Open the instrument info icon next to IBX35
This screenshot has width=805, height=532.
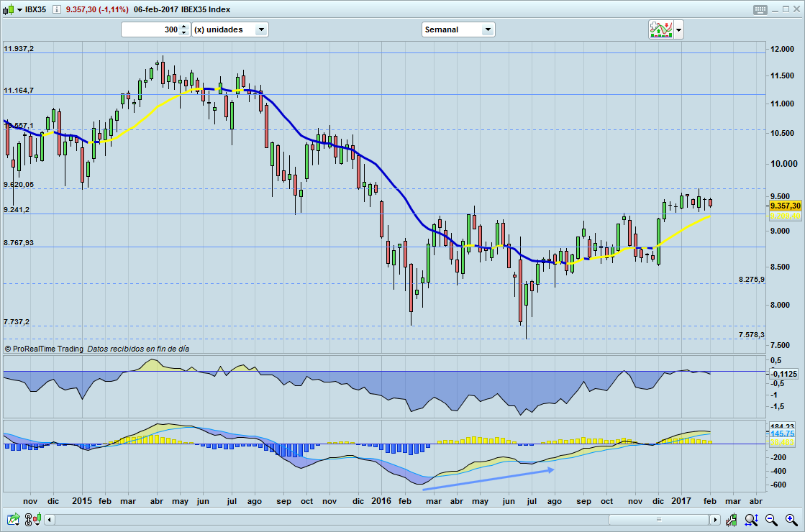(x=55, y=9)
